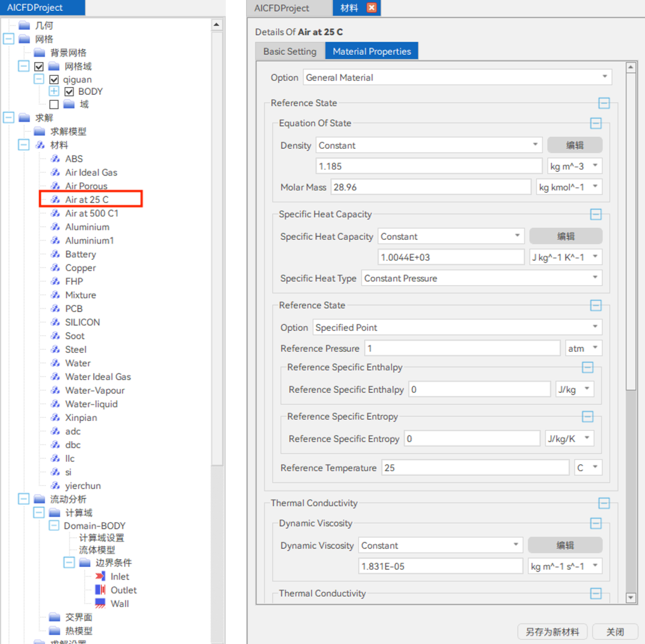Click the 背景网格 folder icon
The height and width of the screenshot is (644, 645).
[39, 53]
